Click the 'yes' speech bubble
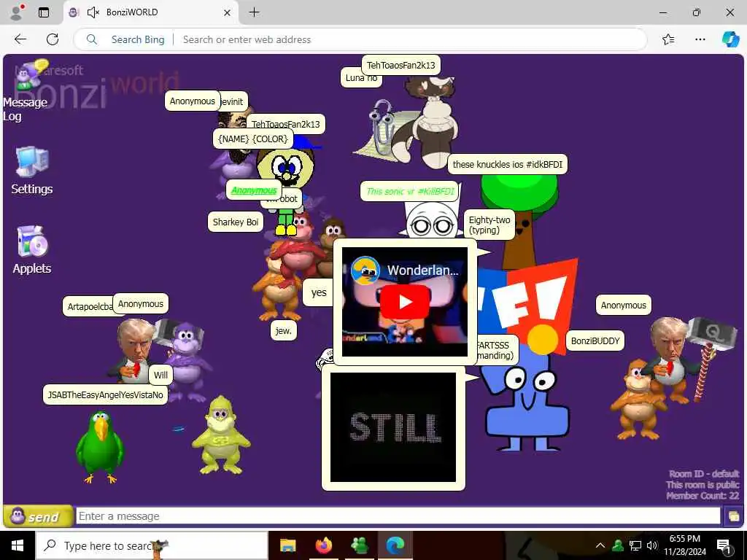The width and height of the screenshot is (747, 560). point(319,292)
